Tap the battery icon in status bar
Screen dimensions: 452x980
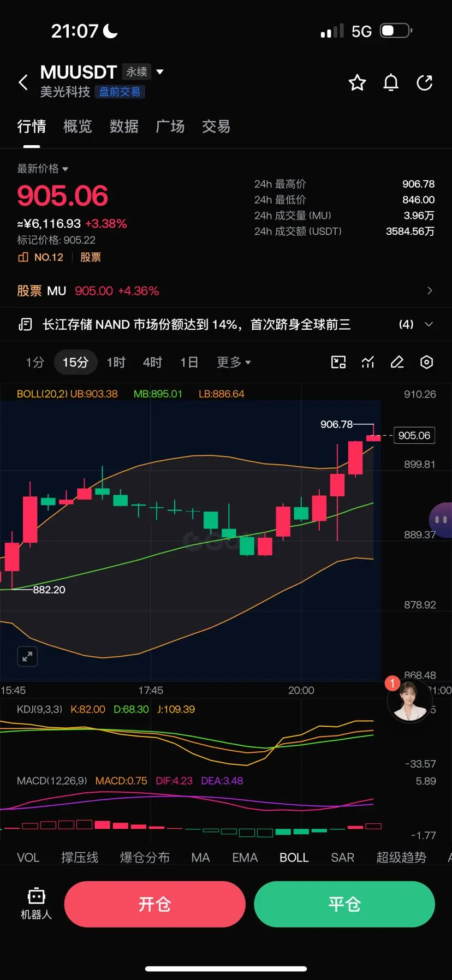[396, 31]
